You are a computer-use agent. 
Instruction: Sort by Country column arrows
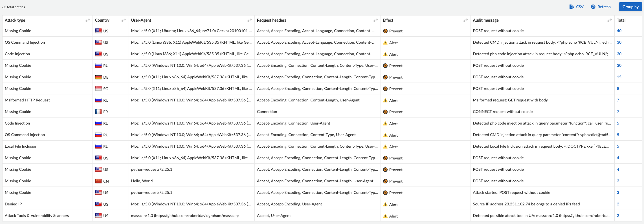[124, 20]
